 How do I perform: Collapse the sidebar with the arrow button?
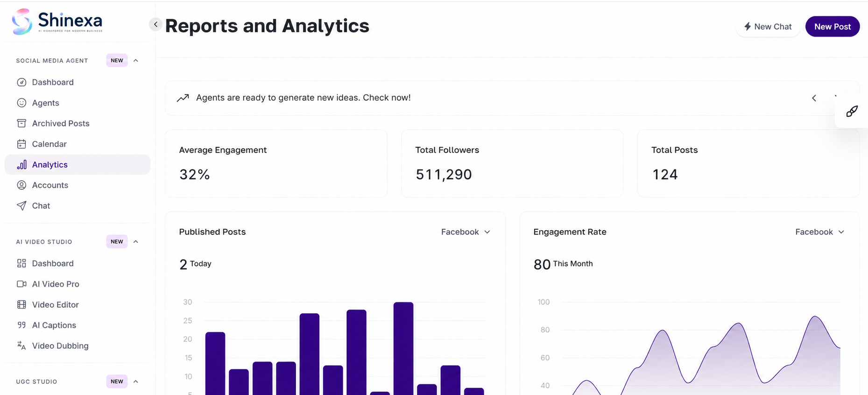pos(155,24)
